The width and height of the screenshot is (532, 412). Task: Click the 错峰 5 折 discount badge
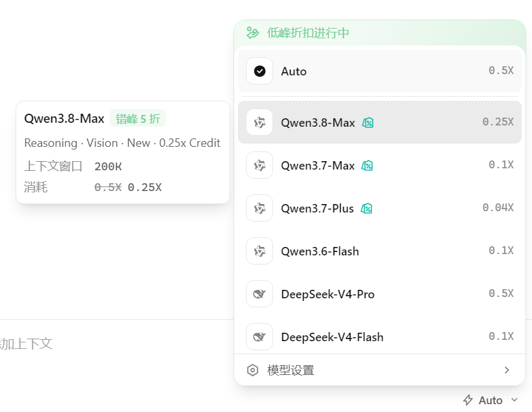pyautogui.click(x=138, y=118)
